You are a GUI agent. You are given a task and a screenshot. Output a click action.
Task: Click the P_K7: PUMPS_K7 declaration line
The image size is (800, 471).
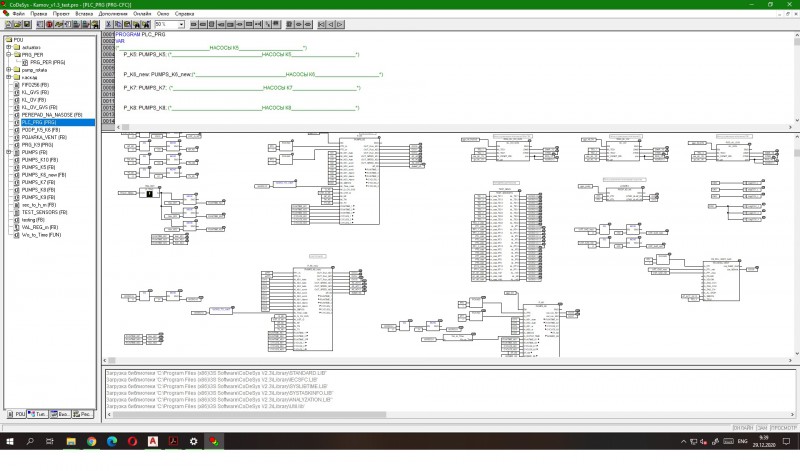(241, 88)
